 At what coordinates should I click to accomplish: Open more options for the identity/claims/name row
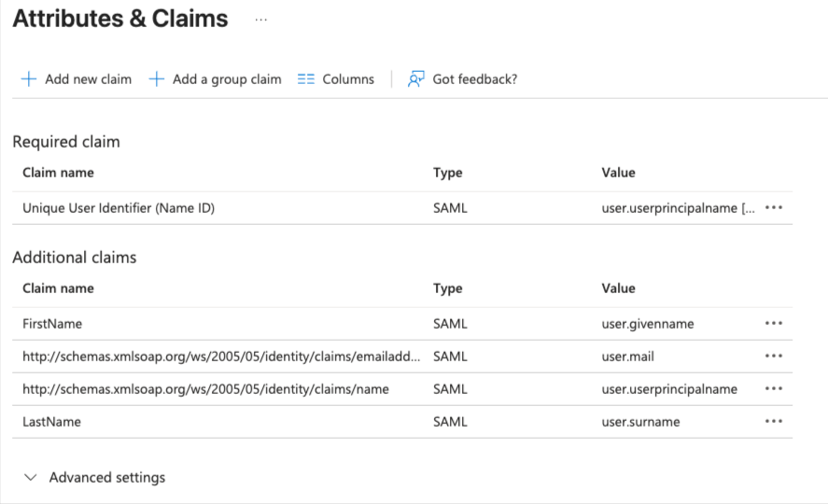pos(773,389)
